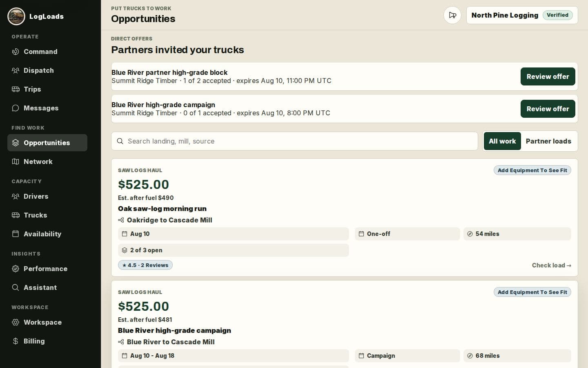Click the calendar icon next to One-off
588x368 pixels.
click(x=361, y=234)
